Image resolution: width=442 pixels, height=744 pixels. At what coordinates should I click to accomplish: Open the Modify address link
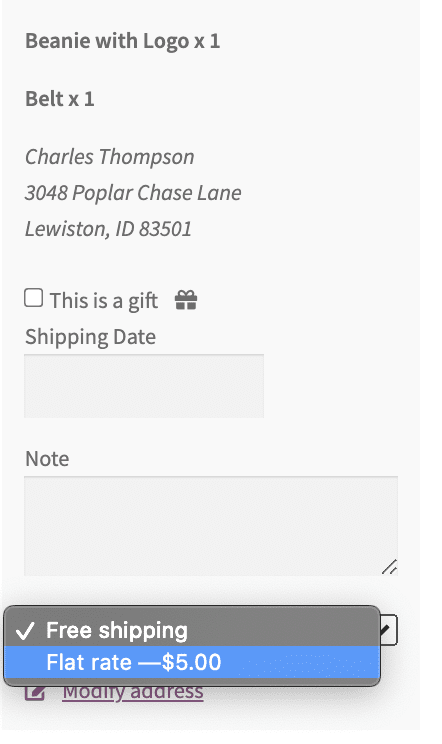coord(133,692)
